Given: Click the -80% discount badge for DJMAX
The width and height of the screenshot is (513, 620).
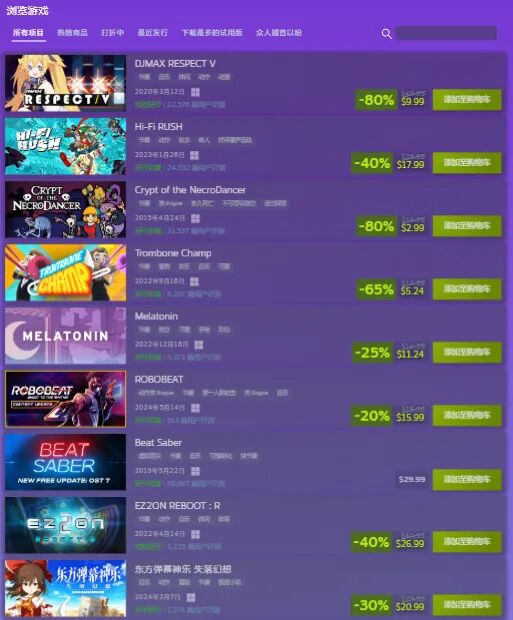Looking at the screenshot, I should pos(376,100).
